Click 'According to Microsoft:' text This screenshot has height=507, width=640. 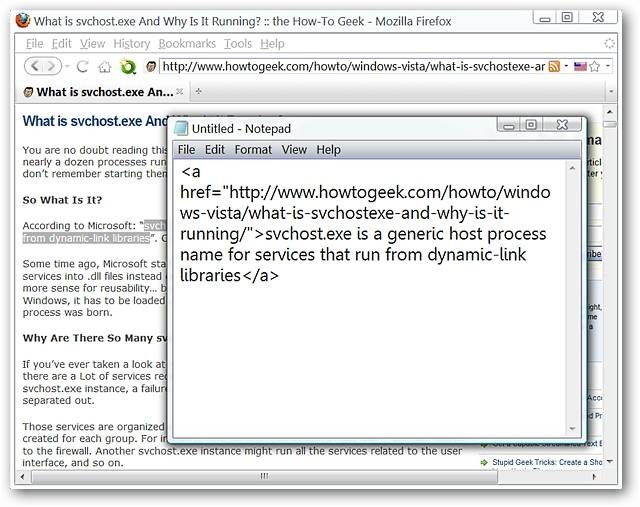click(80, 225)
